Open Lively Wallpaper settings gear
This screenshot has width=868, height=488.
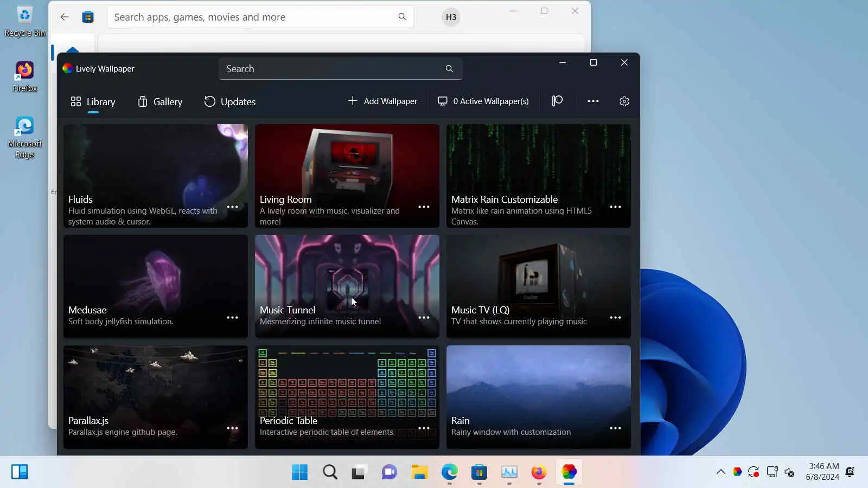pos(624,101)
